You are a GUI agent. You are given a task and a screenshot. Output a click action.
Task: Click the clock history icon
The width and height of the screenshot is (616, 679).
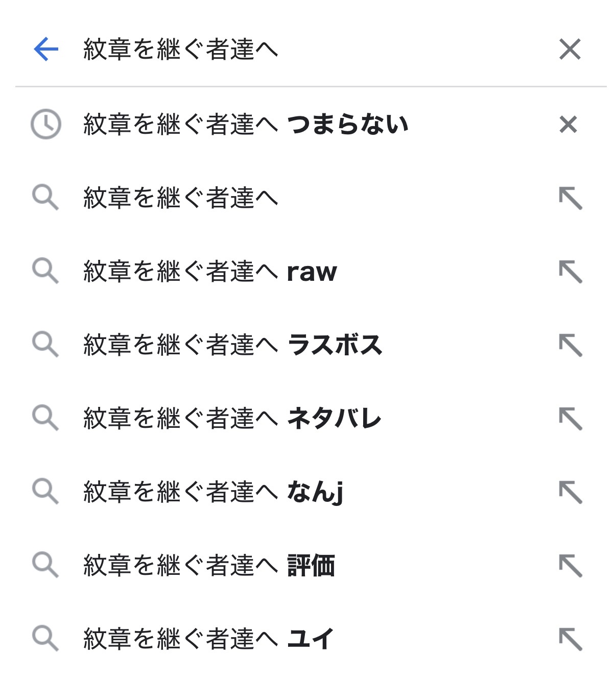tap(45, 124)
